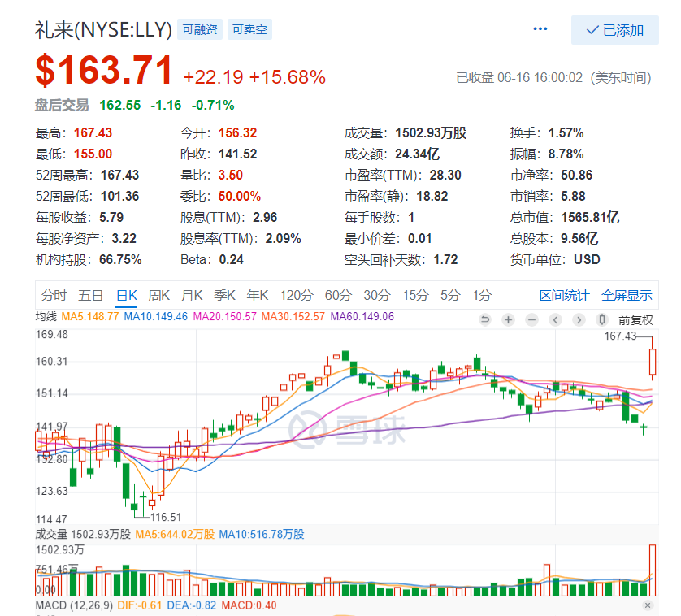Click the 货币单位 value USD
681x616 pixels.
click(587, 260)
